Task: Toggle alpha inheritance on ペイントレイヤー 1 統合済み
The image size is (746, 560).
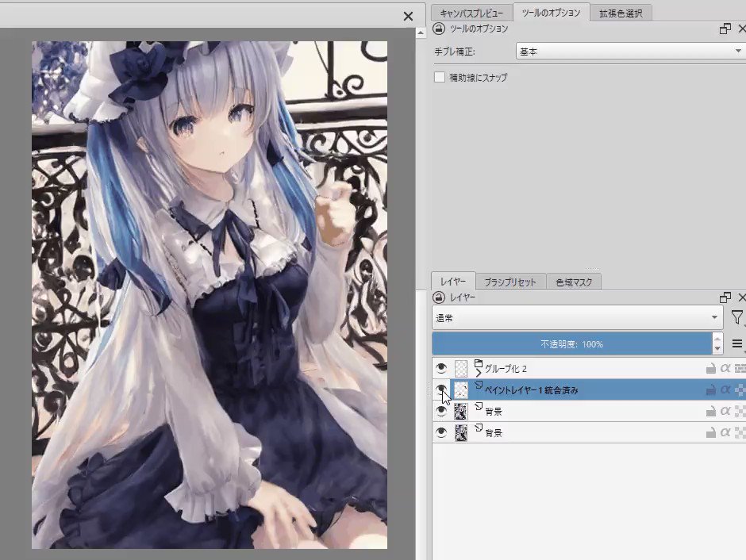Action: pyautogui.click(x=725, y=389)
